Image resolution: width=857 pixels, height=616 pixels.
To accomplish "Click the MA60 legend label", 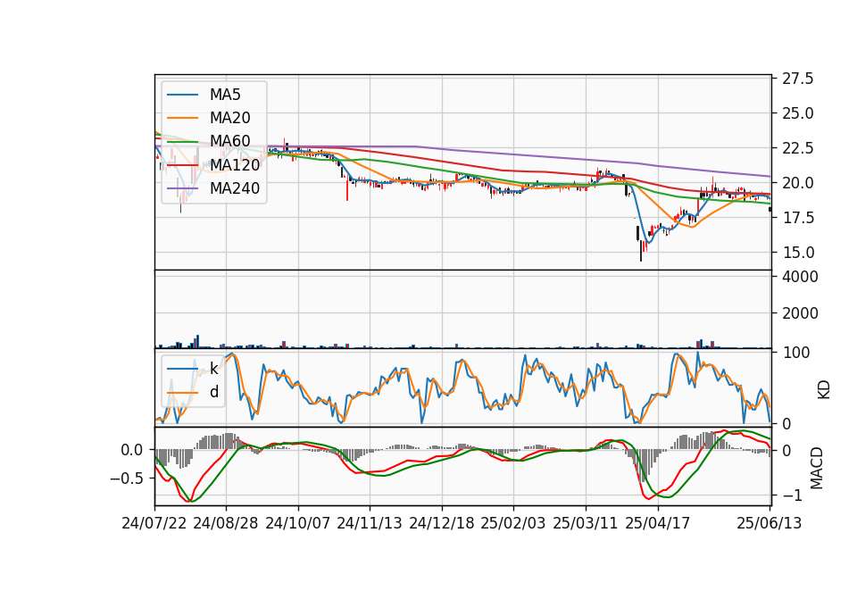I will 230,141.
